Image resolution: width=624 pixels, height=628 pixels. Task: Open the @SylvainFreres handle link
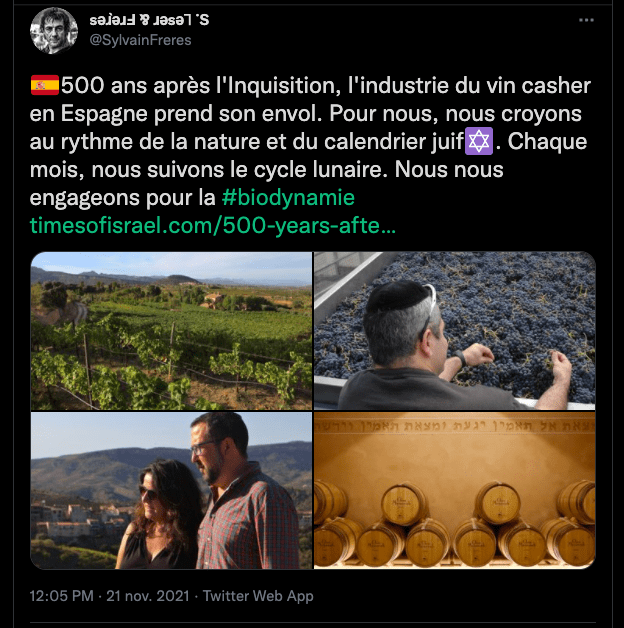tap(141, 40)
